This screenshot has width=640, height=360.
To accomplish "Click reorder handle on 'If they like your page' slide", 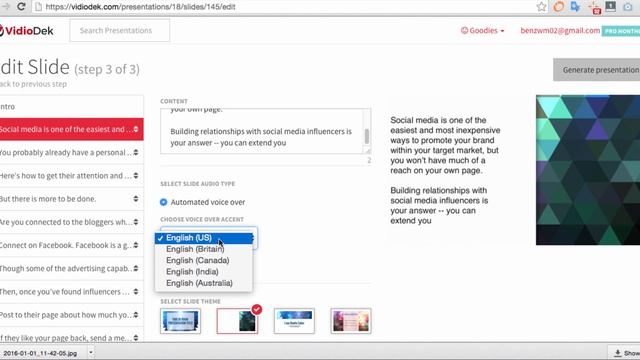I will [x=136, y=338].
